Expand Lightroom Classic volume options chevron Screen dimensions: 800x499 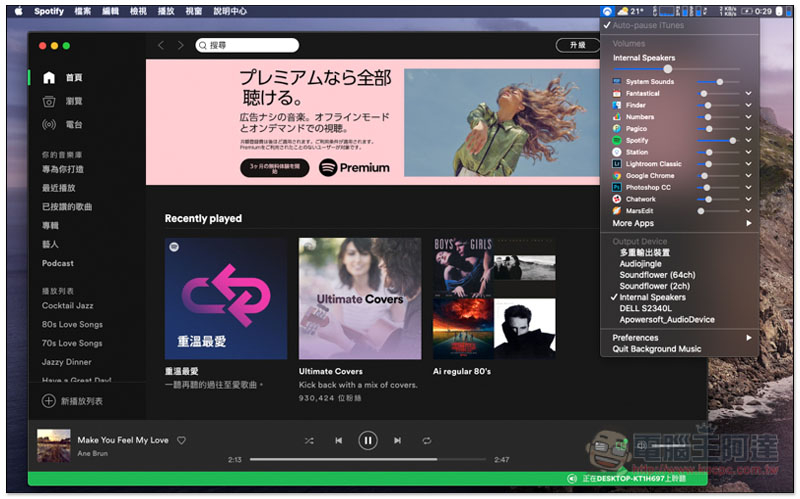tap(748, 164)
